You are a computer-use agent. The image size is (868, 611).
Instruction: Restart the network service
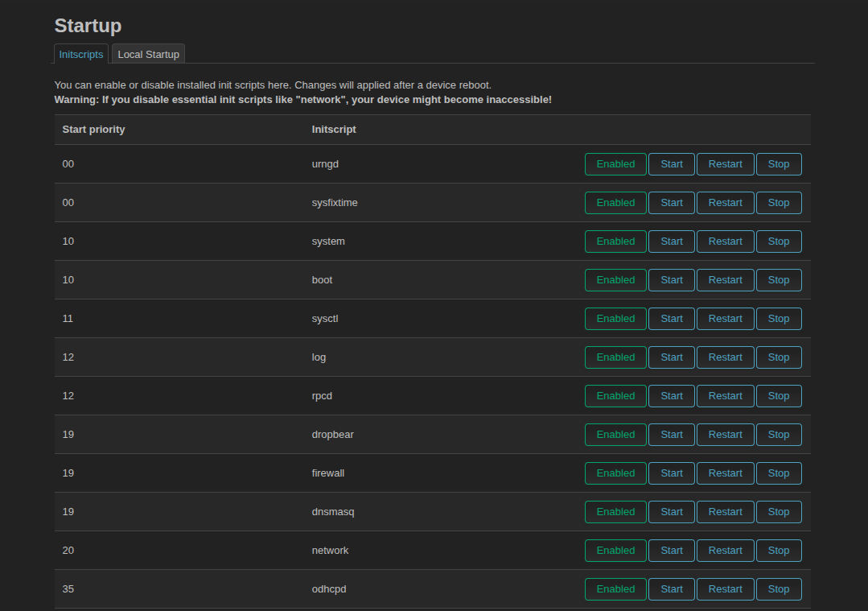(725, 551)
